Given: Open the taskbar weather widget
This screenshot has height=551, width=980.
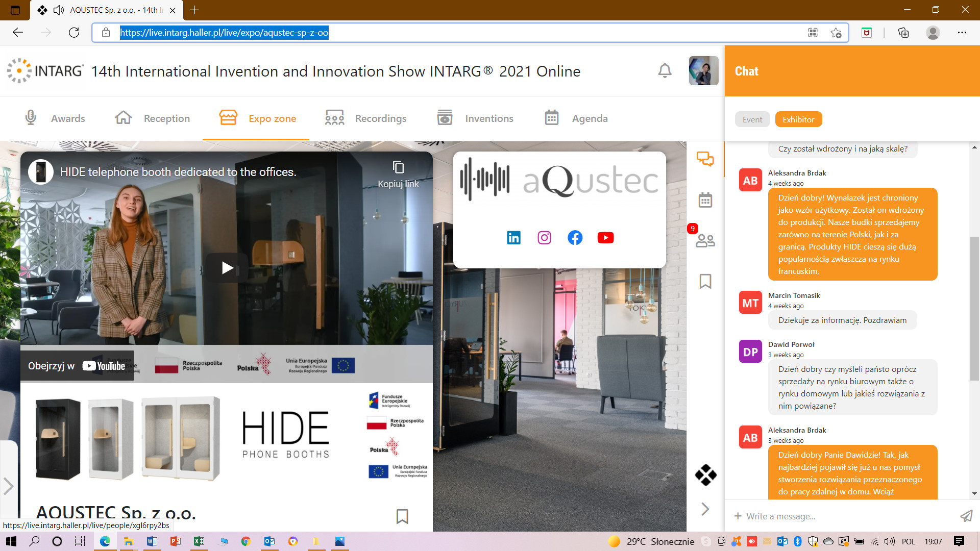Looking at the screenshot, I should coord(651,541).
